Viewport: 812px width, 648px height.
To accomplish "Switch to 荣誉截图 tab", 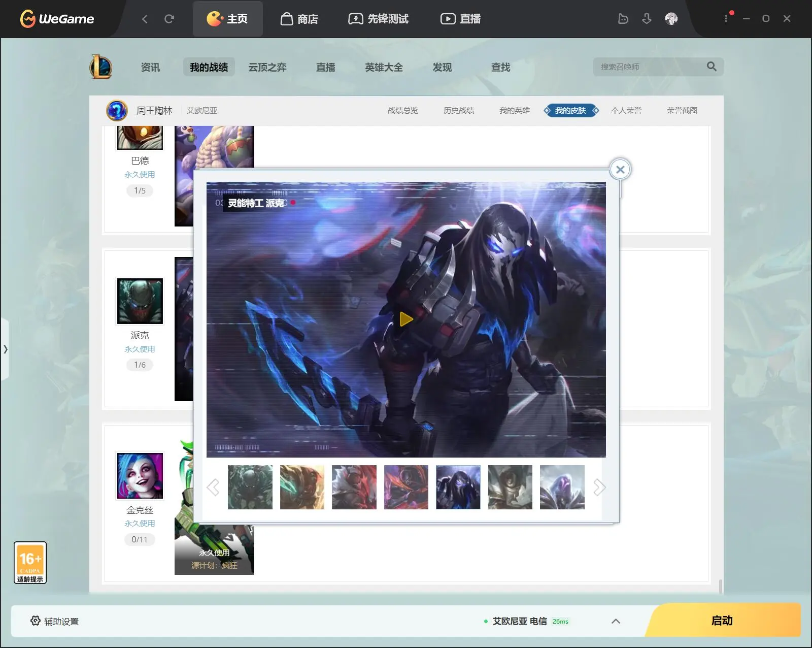I will pyautogui.click(x=682, y=110).
